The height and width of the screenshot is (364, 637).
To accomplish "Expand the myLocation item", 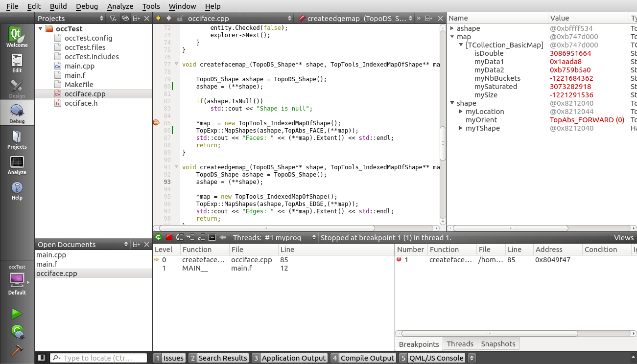I will [x=461, y=112].
